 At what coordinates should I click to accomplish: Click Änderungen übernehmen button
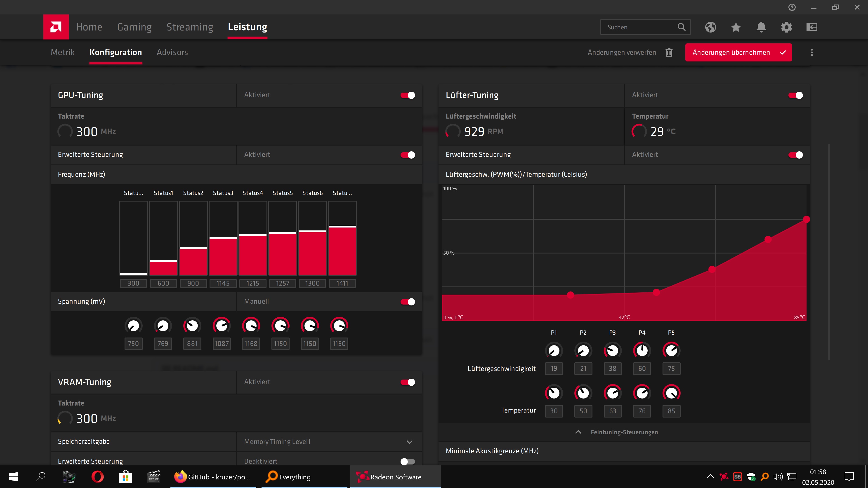pyautogui.click(x=738, y=53)
